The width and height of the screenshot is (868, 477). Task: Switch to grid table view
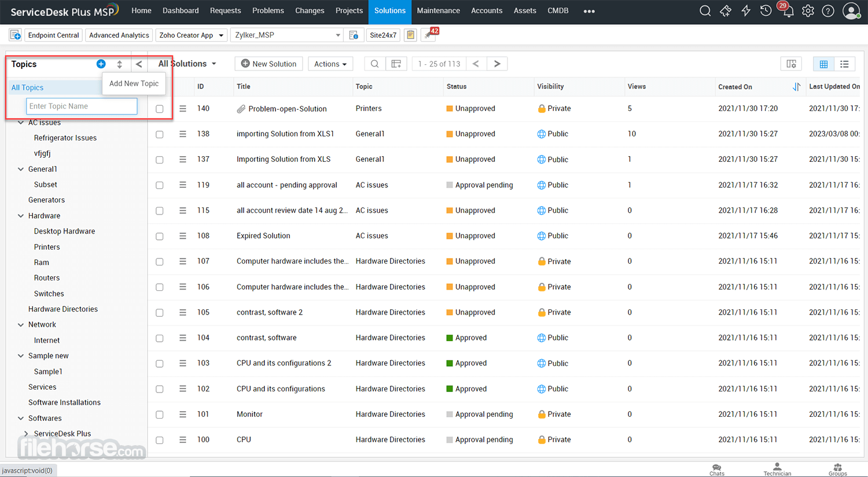[x=823, y=64]
